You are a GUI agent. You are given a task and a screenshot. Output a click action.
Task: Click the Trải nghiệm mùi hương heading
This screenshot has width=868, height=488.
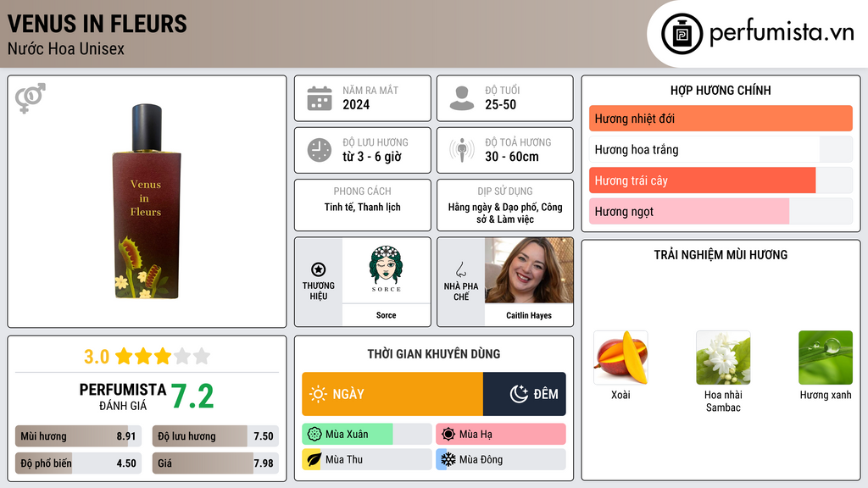point(721,255)
